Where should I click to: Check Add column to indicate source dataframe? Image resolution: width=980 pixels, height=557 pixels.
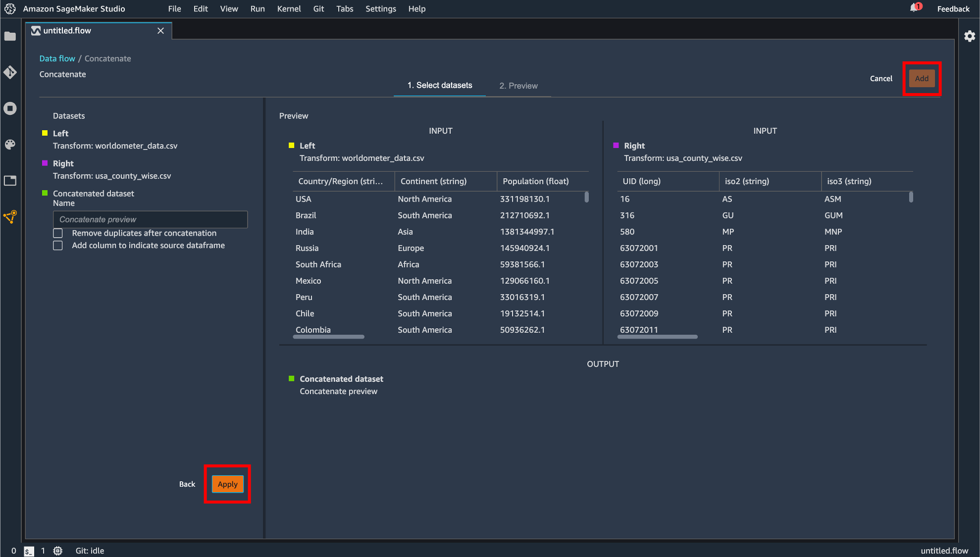point(58,246)
